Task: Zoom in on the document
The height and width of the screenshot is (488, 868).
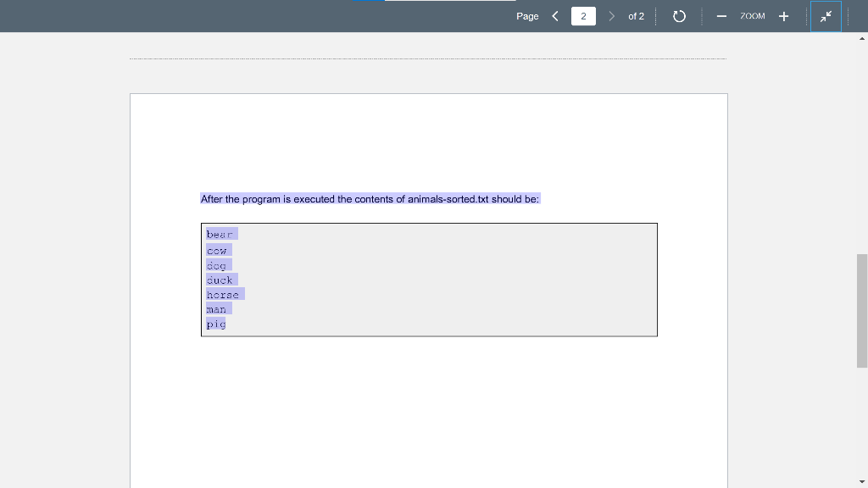Action: [783, 16]
